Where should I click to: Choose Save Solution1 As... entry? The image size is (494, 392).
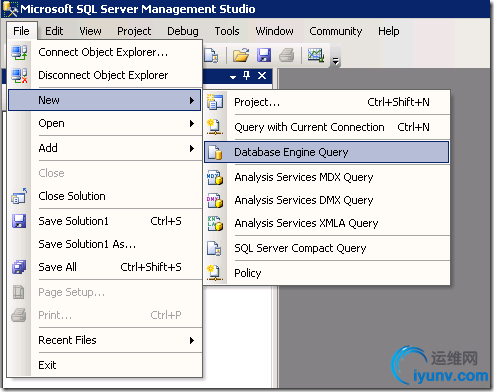point(105,244)
